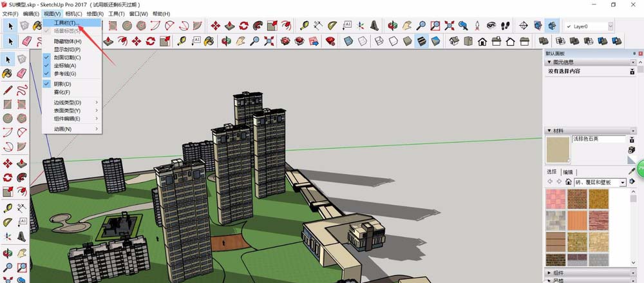This screenshot has height=283, width=644.
Task: Activate the Look Around eye tool
Action: [491, 26]
